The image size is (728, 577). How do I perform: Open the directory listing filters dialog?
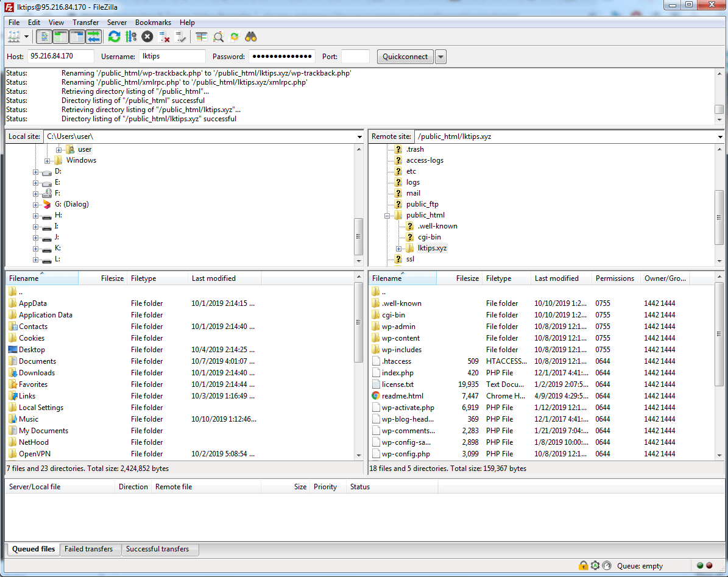[x=202, y=37]
